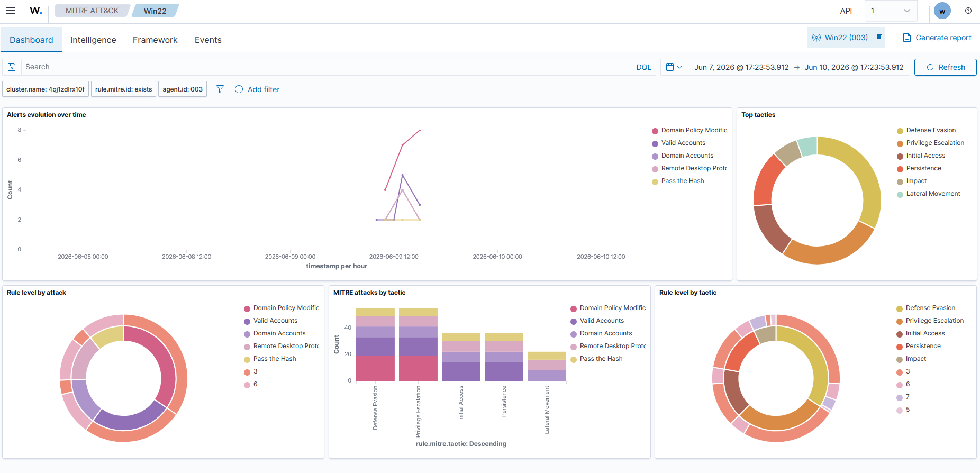Click the Generate report document icon
Image resolution: width=980 pixels, height=473 pixels.
coord(907,38)
